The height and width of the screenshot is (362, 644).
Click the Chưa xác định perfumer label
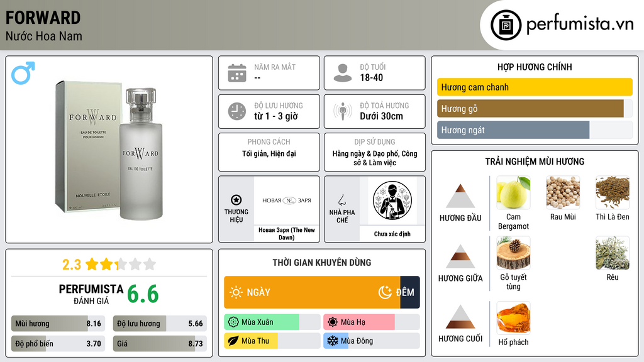click(x=392, y=234)
